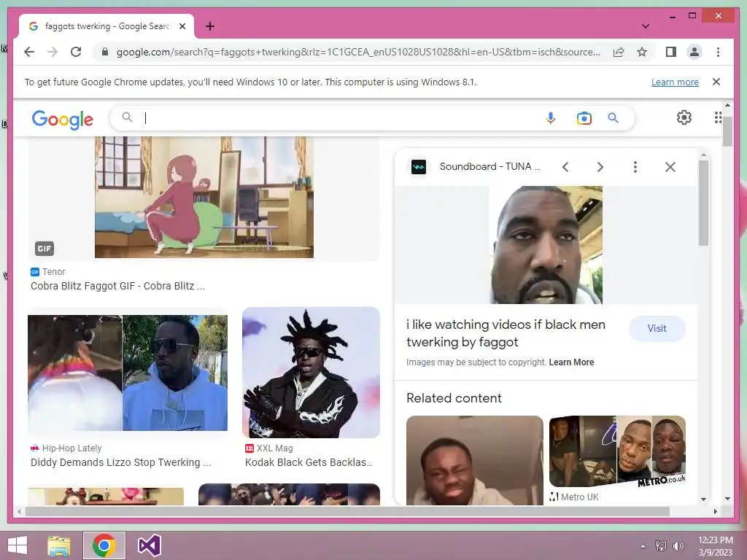This screenshot has height=560, width=747.
Task: Click the Google logo
Action: tap(63, 119)
